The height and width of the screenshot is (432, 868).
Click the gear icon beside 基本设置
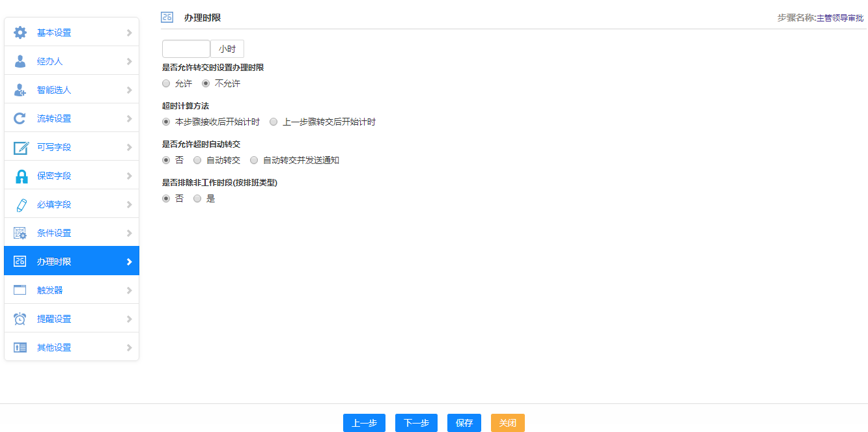(20, 33)
